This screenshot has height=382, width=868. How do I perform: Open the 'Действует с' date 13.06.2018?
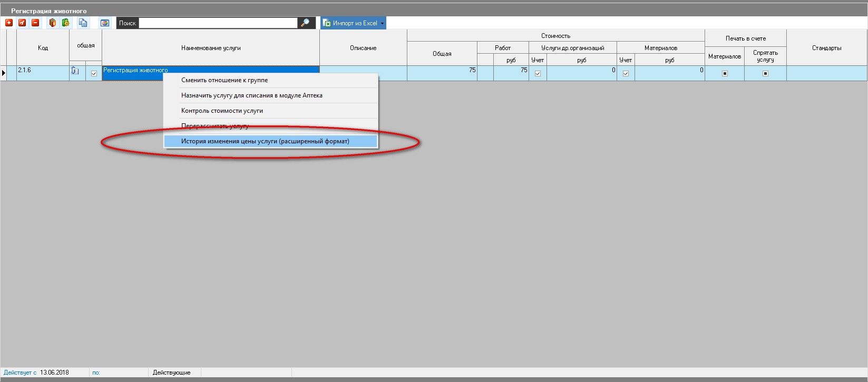(54, 373)
